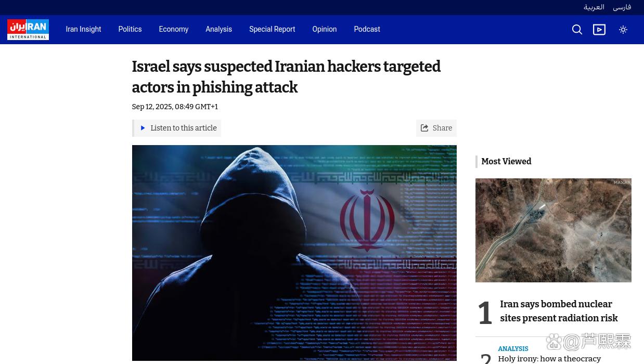Screen dimensions: 644x364
Task: Open the hooded hacker article image
Action: [x=294, y=253]
